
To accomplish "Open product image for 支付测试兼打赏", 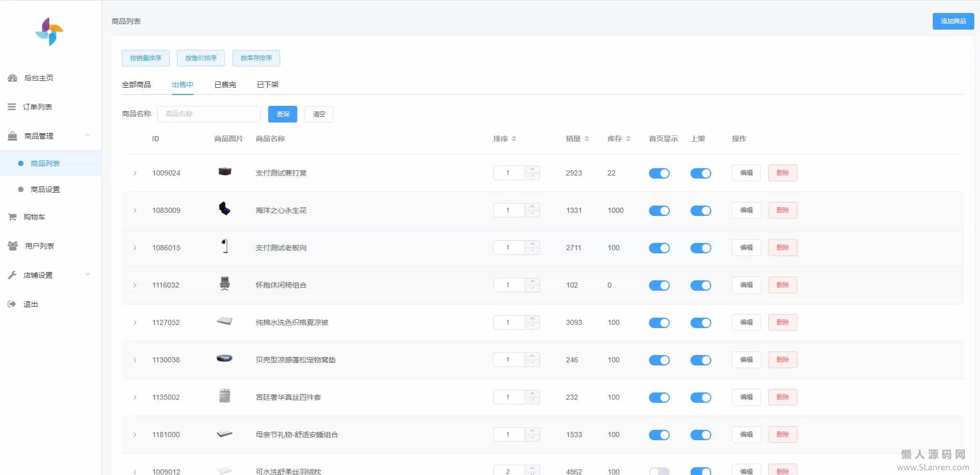I will pos(225,172).
